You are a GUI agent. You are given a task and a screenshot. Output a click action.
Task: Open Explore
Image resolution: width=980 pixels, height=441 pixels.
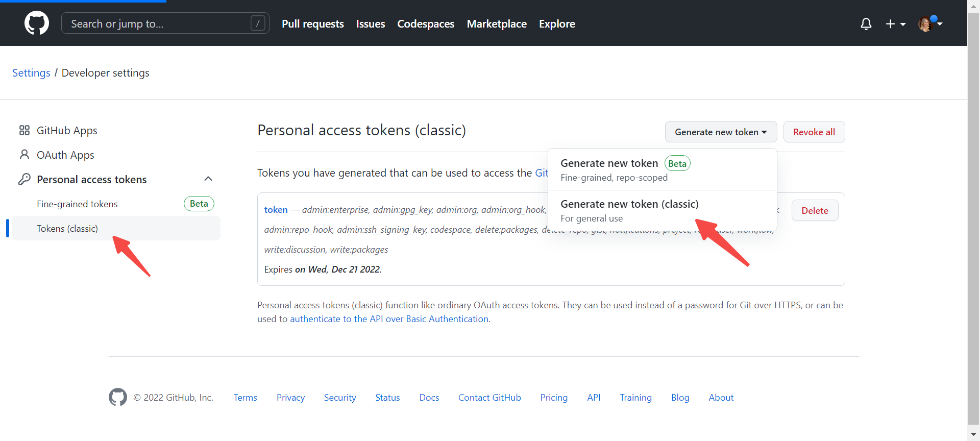[557, 24]
